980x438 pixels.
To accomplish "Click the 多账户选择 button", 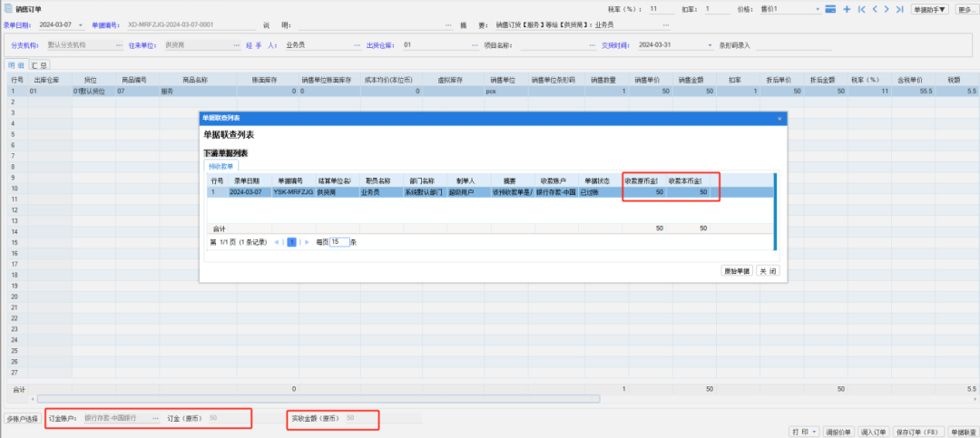I will [22, 419].
